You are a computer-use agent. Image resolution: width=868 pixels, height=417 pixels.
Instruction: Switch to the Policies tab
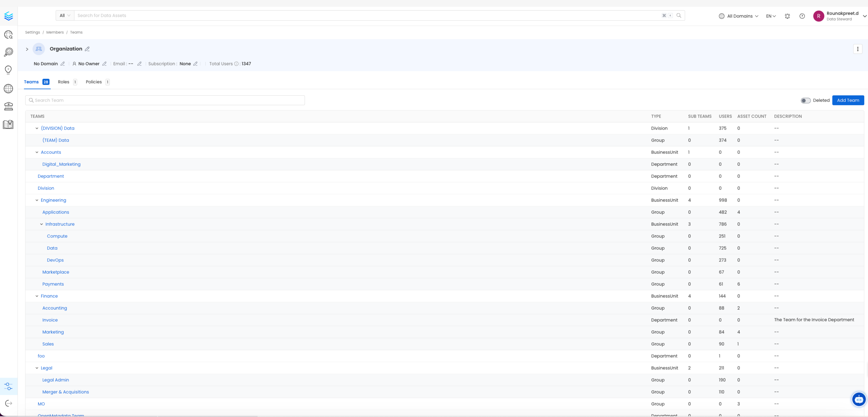click(x=94, y=82)
